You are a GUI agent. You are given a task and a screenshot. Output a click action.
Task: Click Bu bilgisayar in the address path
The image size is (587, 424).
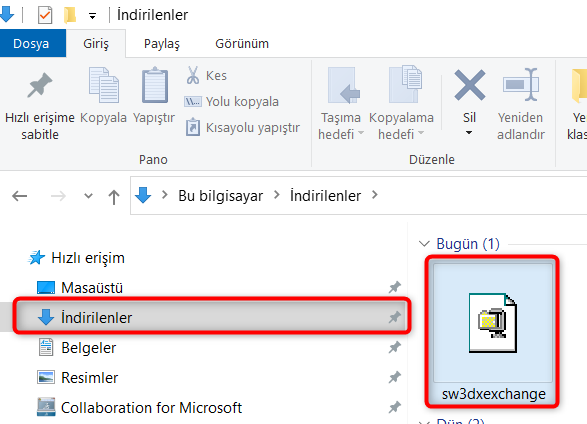pyautogui.click(x=220, y=196)
